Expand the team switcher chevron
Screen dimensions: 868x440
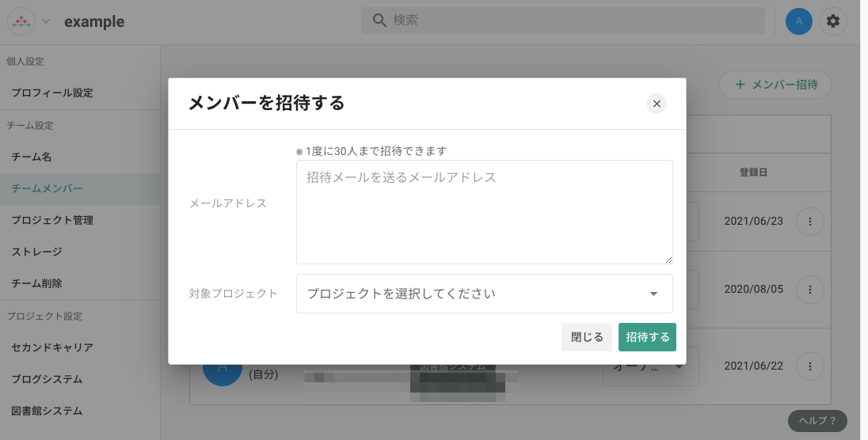46,21
